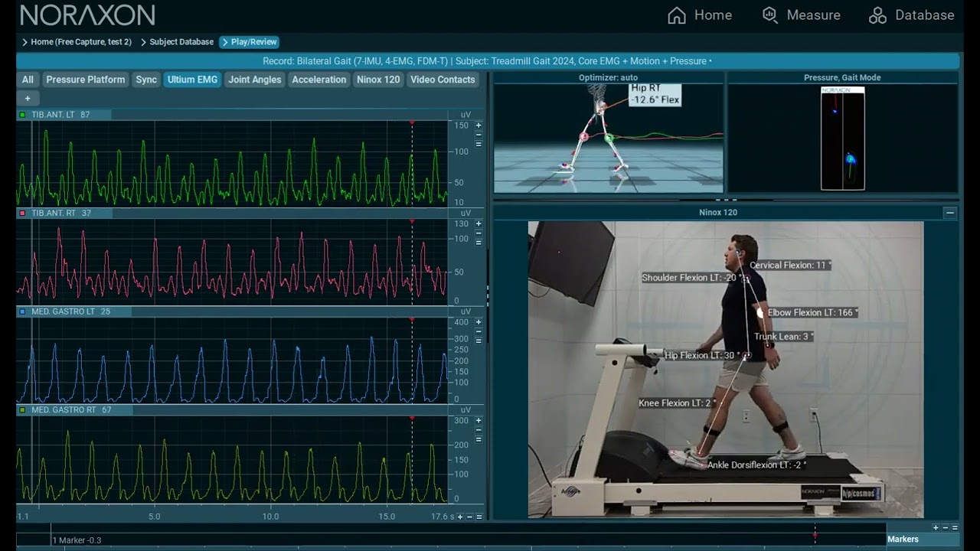Zoom out MED. GASTRO LT amplitude scale
The height and width of the screenshot is (551, 980).
[479, 332]
